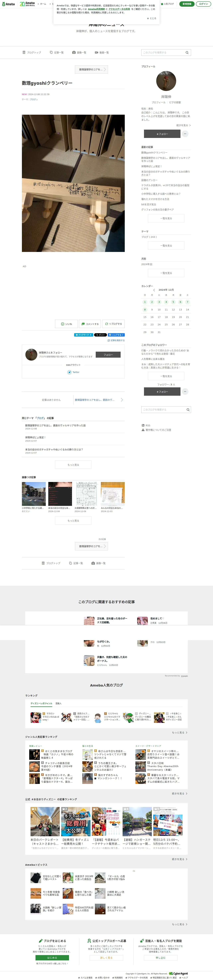Go to previous month with calendar chevron

154,290
